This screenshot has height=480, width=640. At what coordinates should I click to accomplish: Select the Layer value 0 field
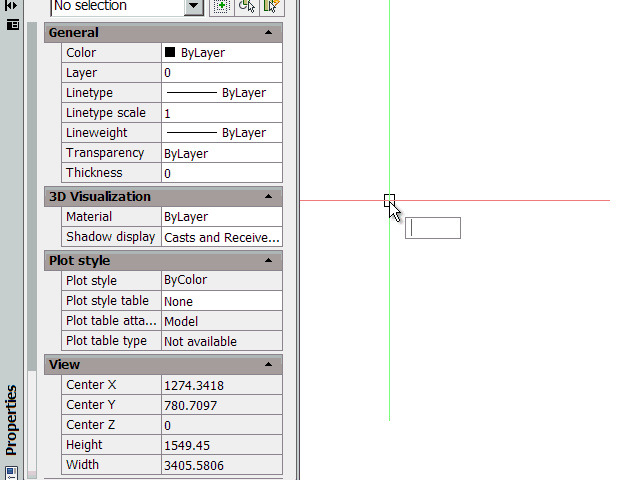[222, 73]
